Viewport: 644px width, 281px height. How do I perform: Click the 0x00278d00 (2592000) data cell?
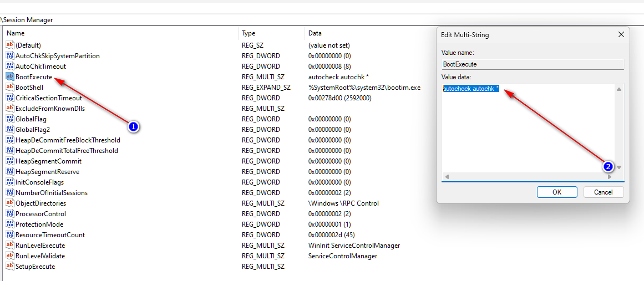(339, 98)
